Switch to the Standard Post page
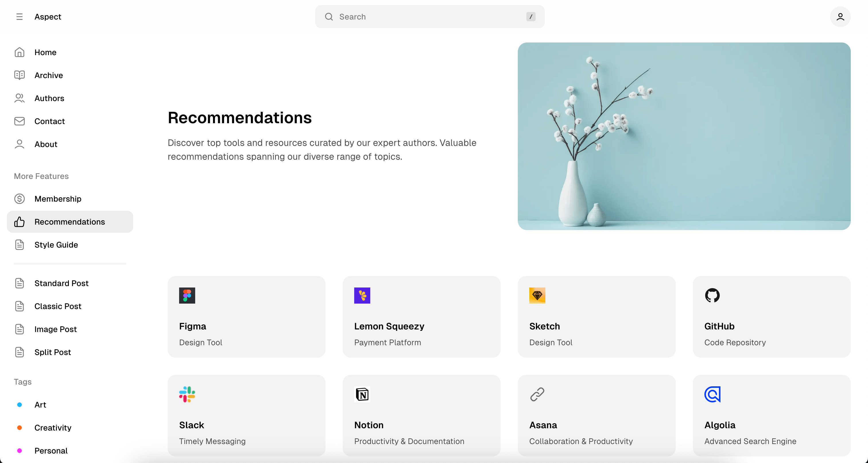 click(62, 283)
